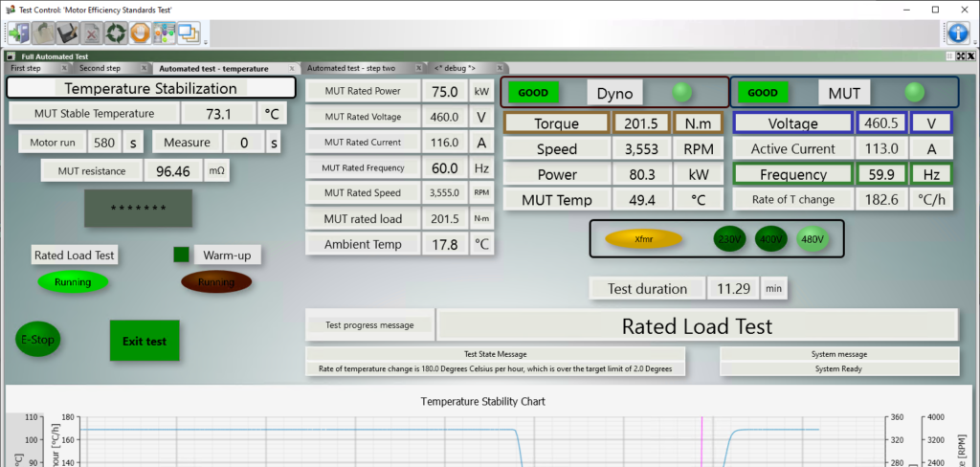Switch to the First step tab
980x467 pixels.
click(x=27, y=69)
